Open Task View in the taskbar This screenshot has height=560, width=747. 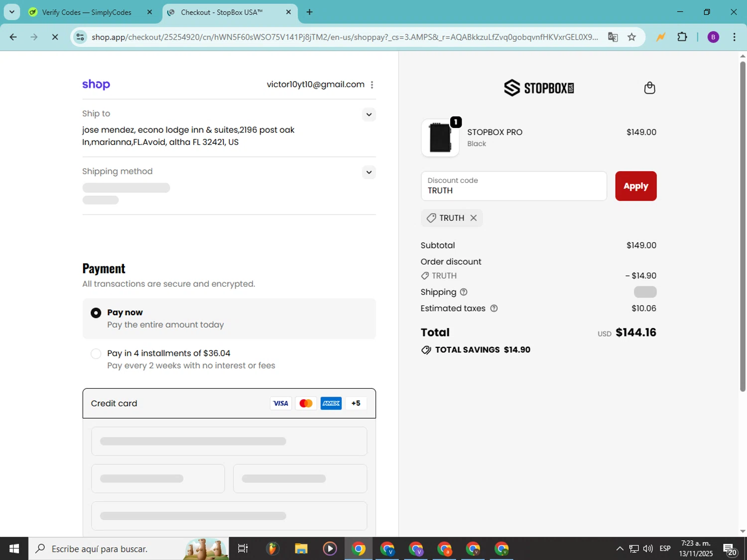[x=243, y=549]
